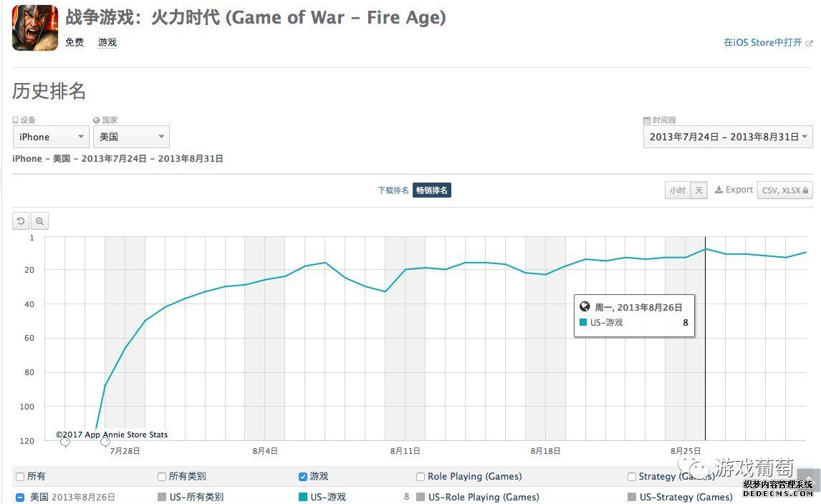Open the iPhone device dropdown
The height and width of the screenshot is (504, 821).
[x=51, y=137]
